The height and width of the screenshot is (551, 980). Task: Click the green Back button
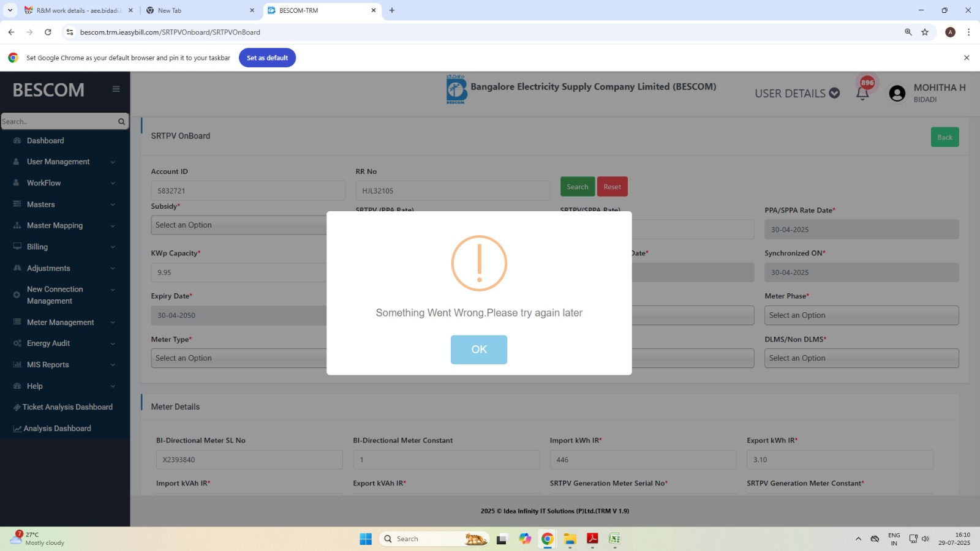(x=944, y=137)
